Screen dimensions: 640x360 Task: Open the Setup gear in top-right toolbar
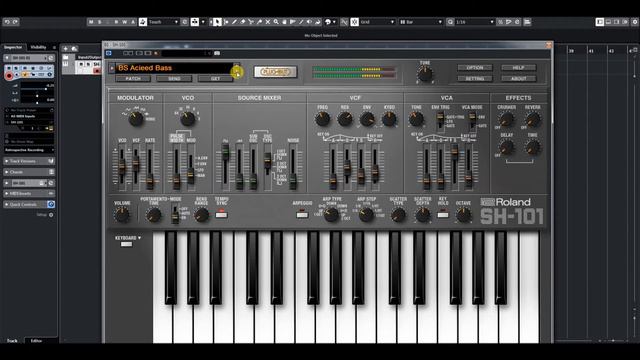point(635,22)
